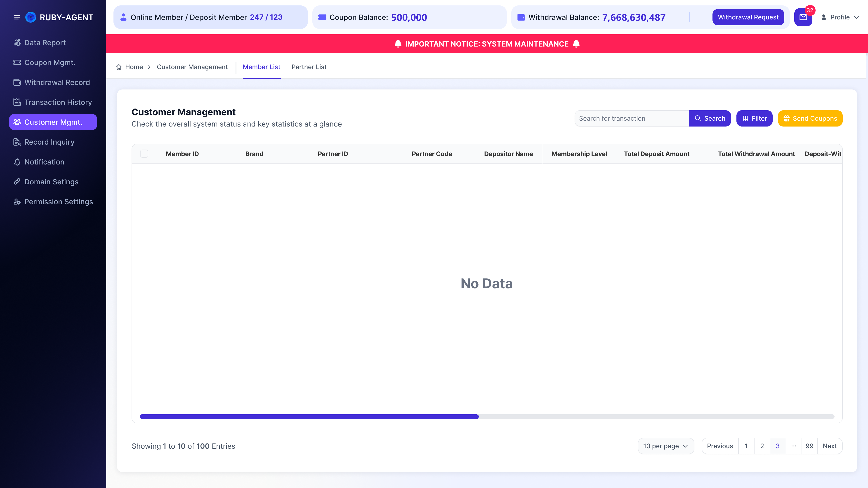
Task: Switch to the Partner List tab
Action: 309,67
